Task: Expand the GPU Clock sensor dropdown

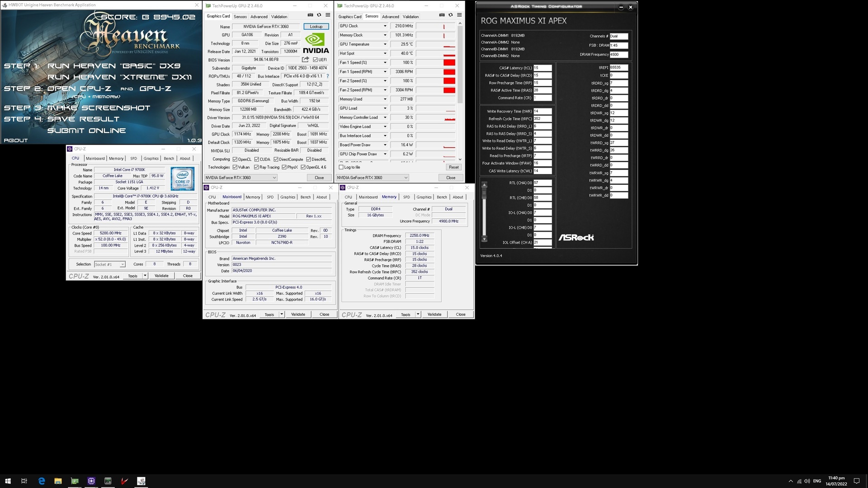Action: pos(385,26)
